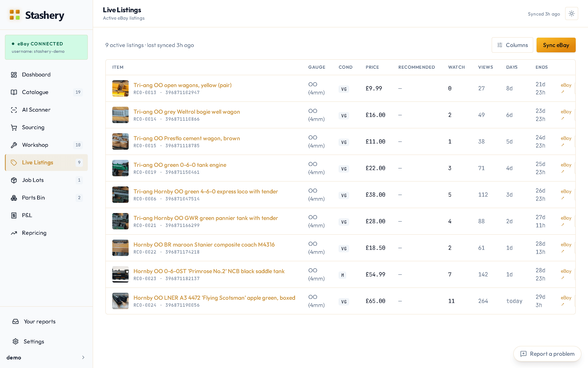Click the Repricing trend arrow icon
This screenshot has width=588, height=368.
pos(14,233)
